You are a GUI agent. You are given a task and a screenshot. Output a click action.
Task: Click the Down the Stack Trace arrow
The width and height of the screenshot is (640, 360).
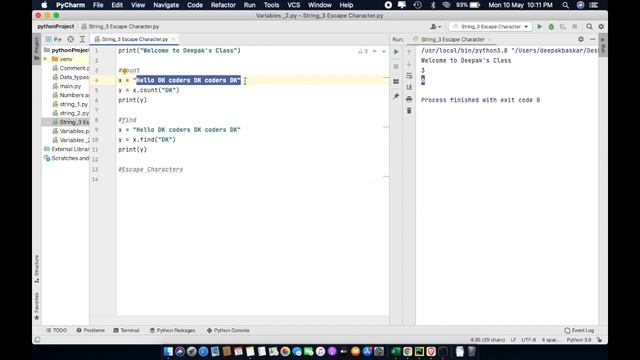pos(409,64)
